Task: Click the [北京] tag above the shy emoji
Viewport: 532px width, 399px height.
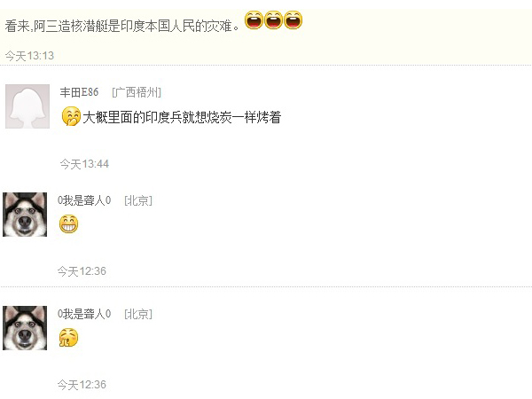Action: tap(138, 314)
